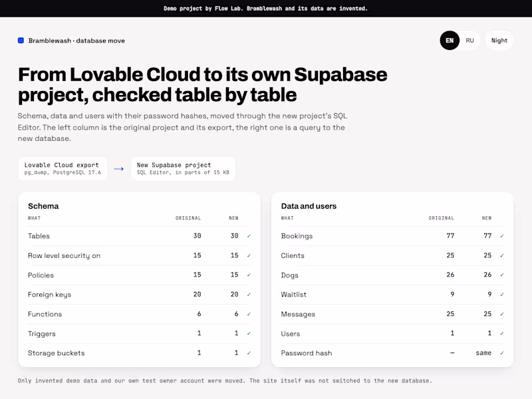Click the Tables row label
532x399 pixels.
(x=39, y=236)
